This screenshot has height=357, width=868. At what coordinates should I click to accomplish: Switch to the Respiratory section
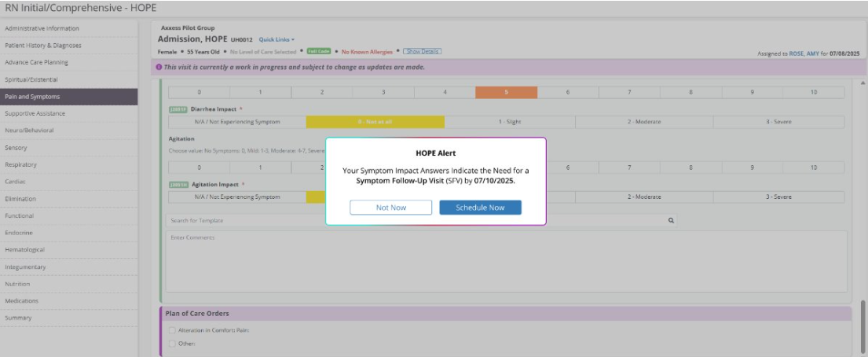pos(21,165)
